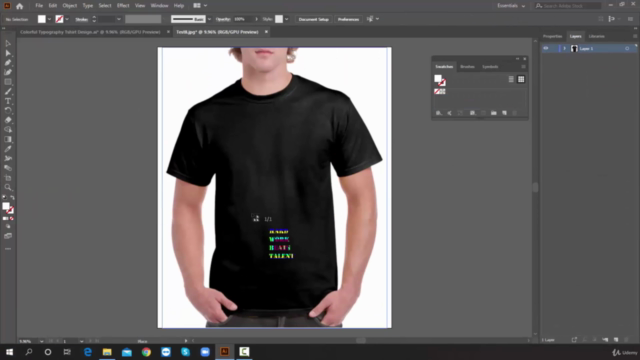
Task: Switch Swatches panel to list view
Action: [511, 79]
